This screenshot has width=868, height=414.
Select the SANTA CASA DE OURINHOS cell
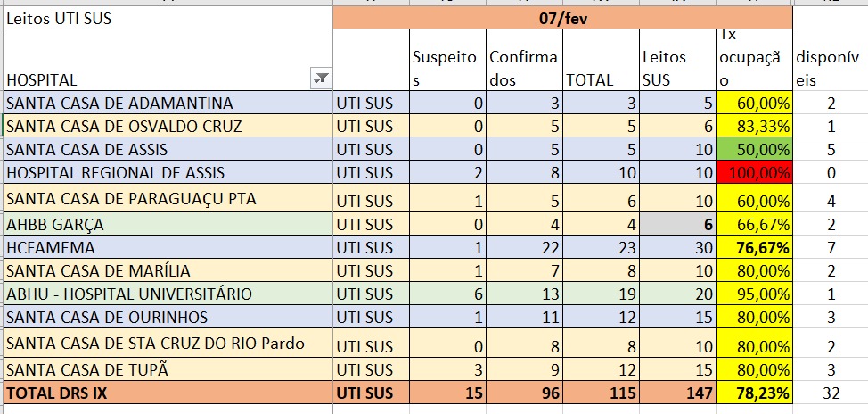(168, 317)
